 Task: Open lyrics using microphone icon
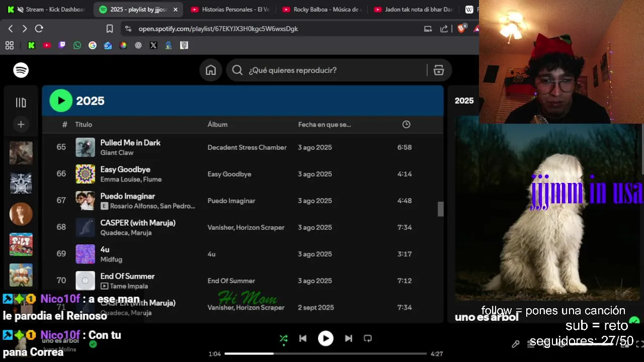pos(516,344)
